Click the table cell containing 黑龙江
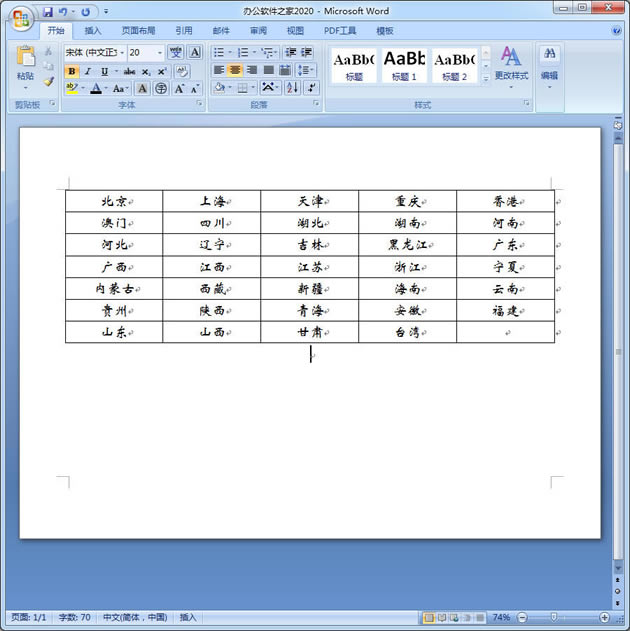 click(407, 245)
